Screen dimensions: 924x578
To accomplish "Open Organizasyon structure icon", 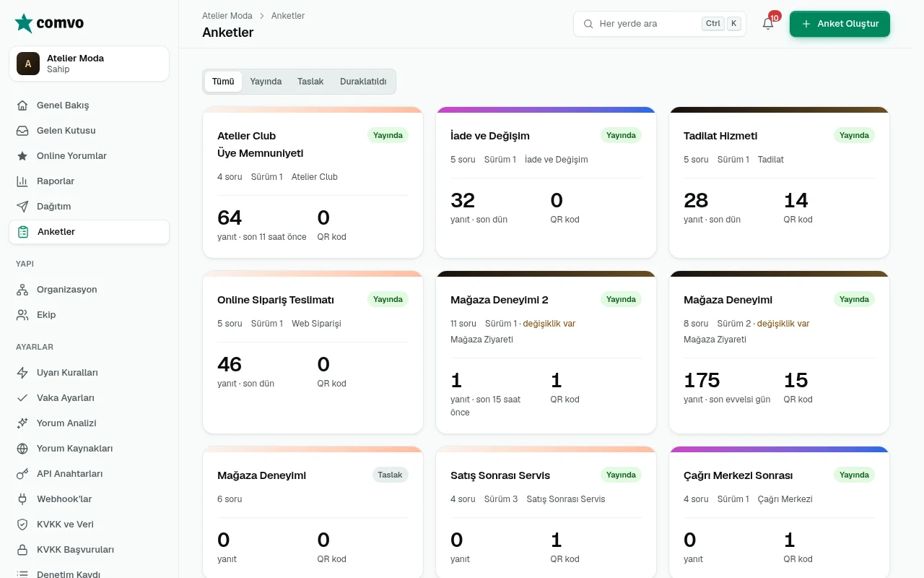I will pyautogui.click(x=22, y=290).
